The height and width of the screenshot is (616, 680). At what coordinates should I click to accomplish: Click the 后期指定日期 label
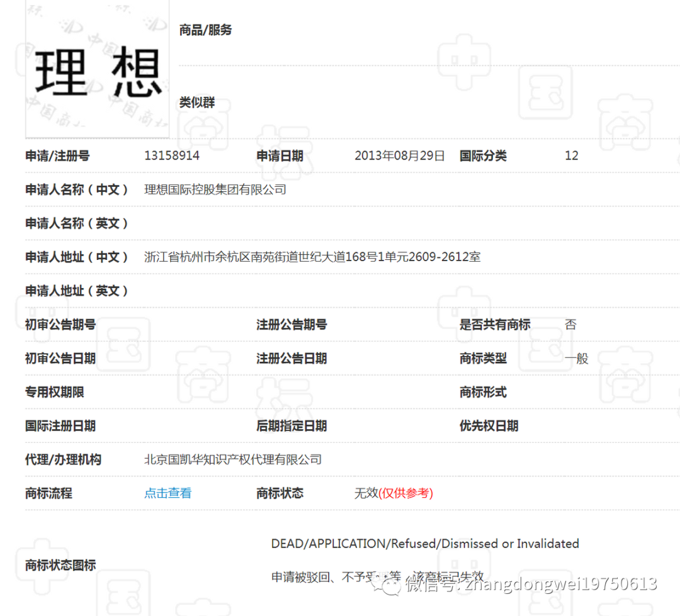point(292,426)
